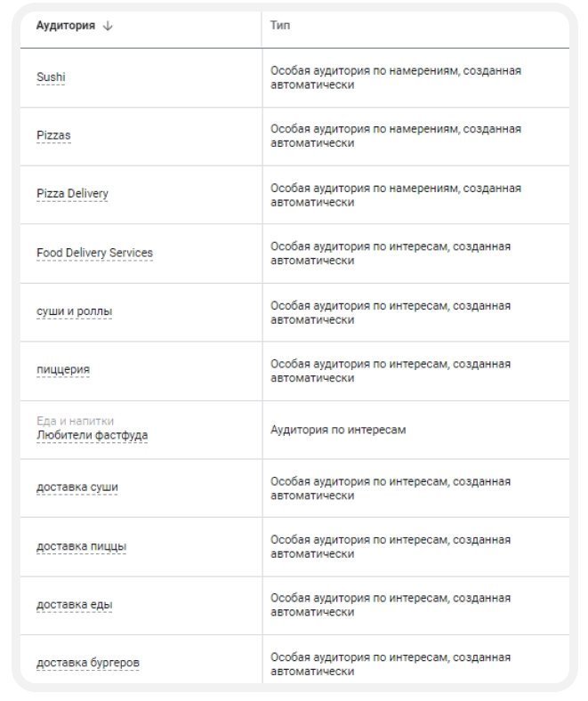
Task: Click the type description in the Sushi row
Action: click(395, 77)
